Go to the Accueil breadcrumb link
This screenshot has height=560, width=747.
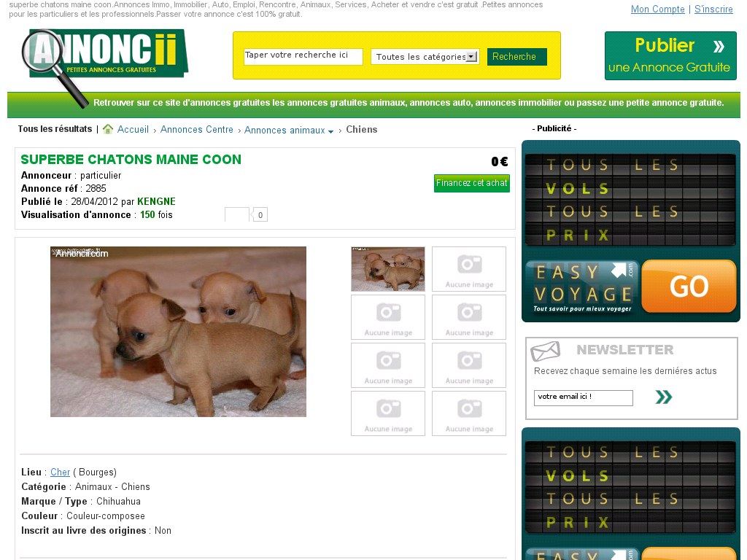(x=133, y=130)
